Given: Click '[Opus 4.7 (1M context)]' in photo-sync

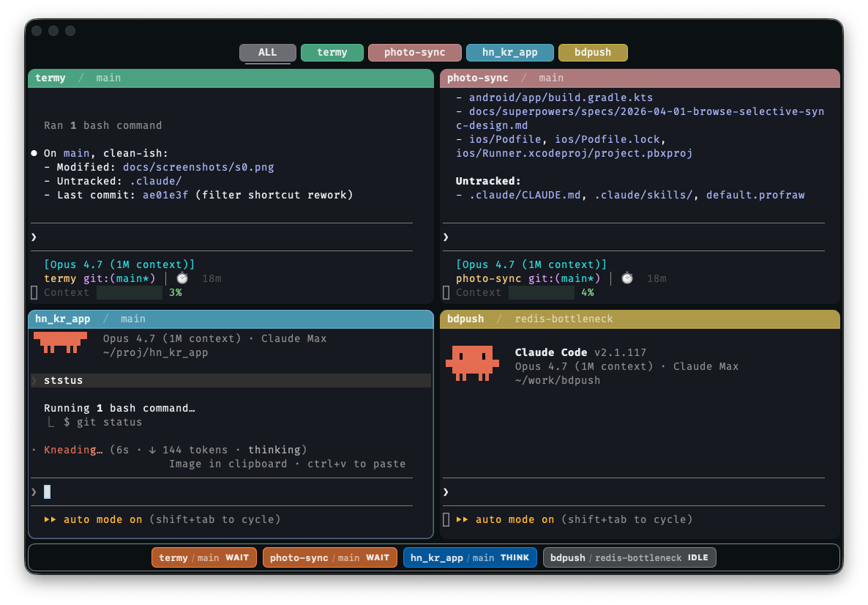Looking at the screenshot, I should coord(531,265).
